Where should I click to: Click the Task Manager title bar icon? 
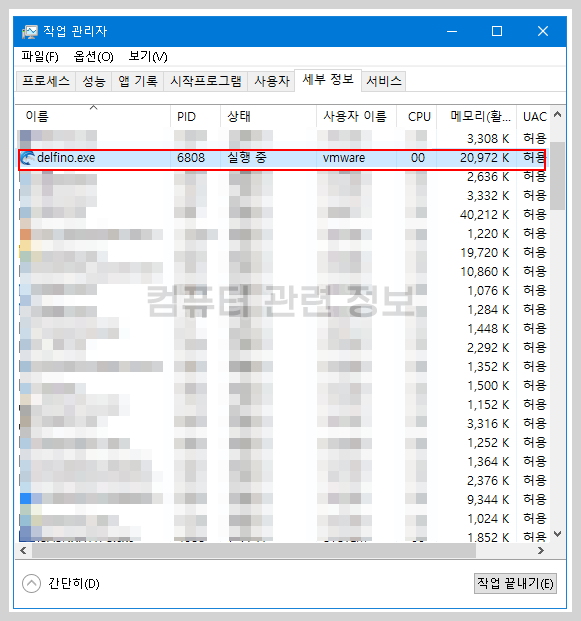point(30,31)
